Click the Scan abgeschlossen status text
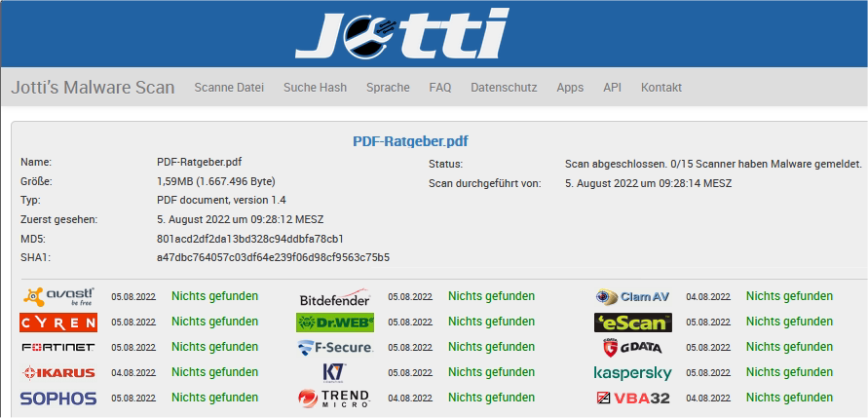 (x=713, y=164)
